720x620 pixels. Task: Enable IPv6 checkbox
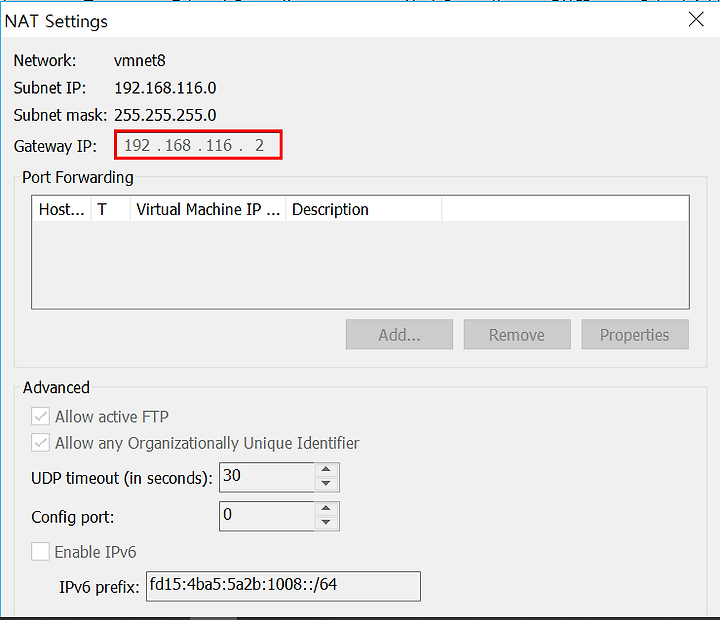tap(40, 552)
